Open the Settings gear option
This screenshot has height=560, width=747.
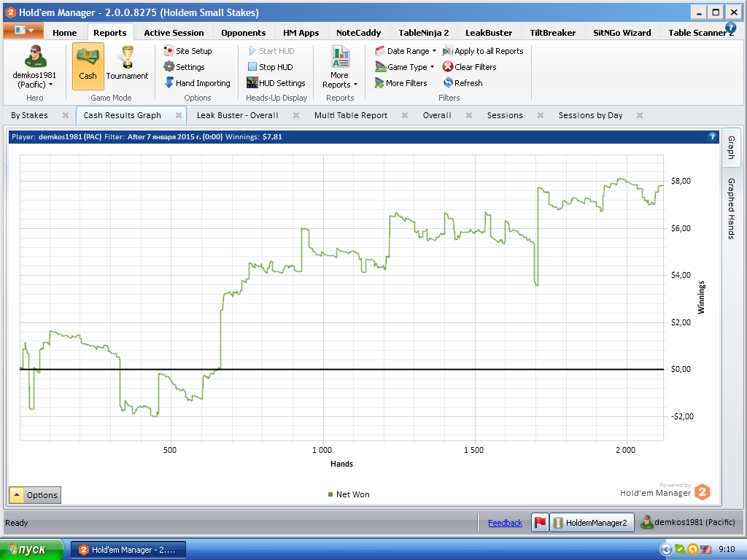pos(184,67)
